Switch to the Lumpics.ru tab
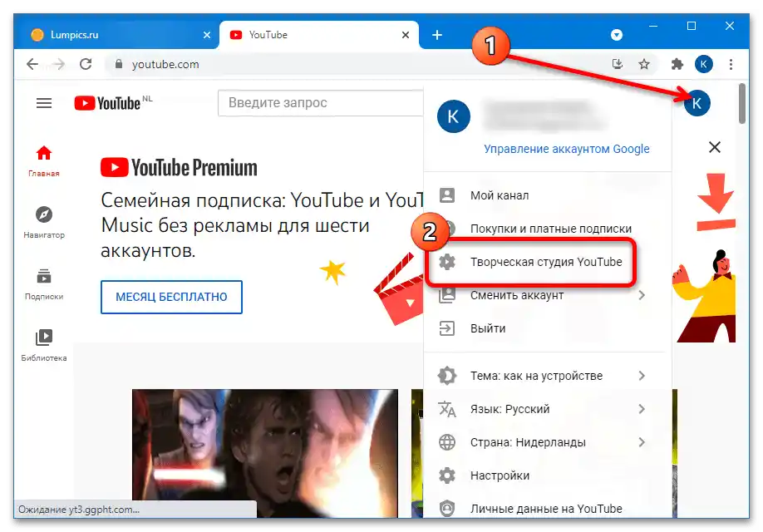The image size is (763, 532). 117,35
